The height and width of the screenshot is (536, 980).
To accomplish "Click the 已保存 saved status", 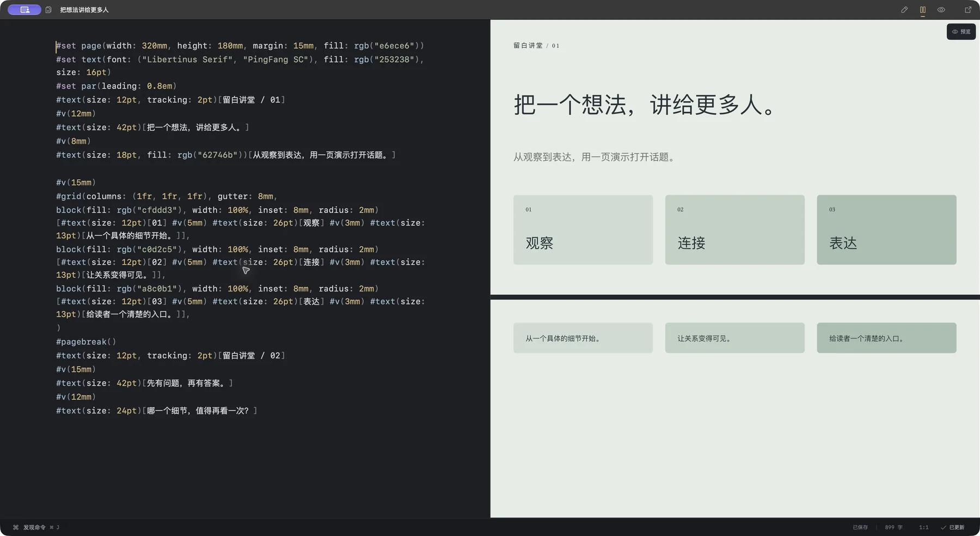I will (x=860, y=527).
